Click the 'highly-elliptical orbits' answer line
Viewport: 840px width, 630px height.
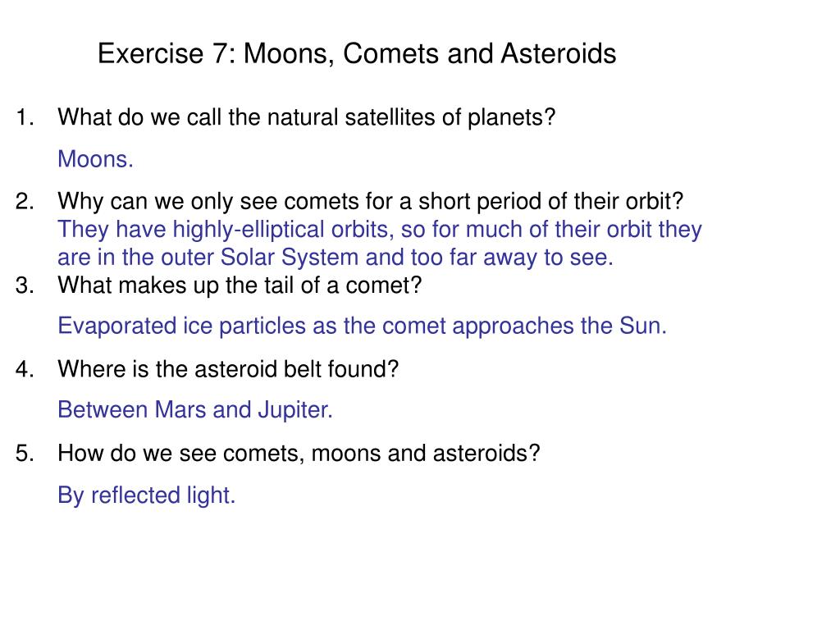380,230
